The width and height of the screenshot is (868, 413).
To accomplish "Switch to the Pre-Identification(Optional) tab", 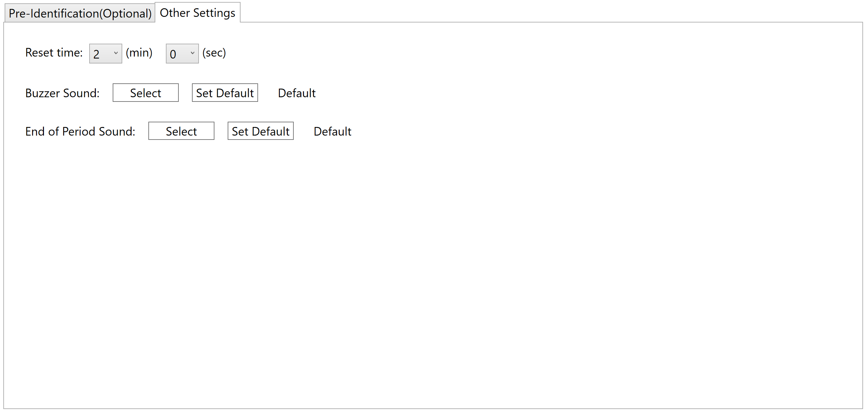I will coord(80,13).
